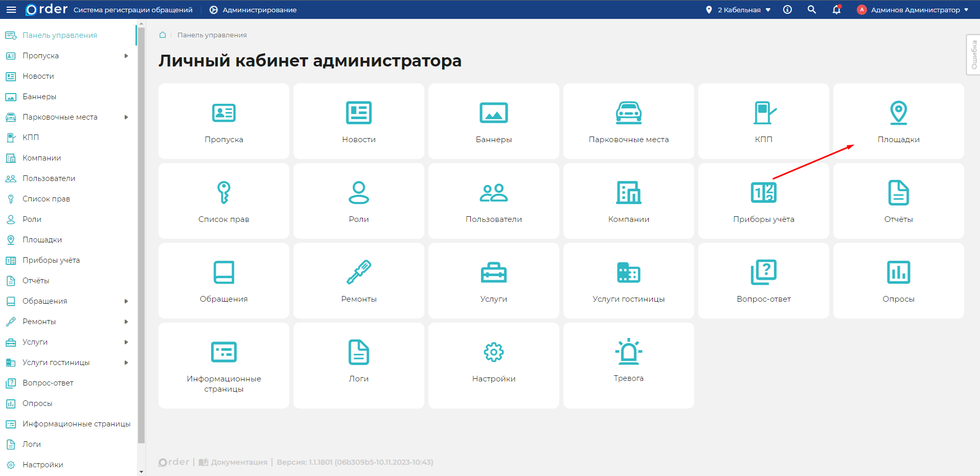The width and height of the screenshot is (980, 476).
Task: Open the 2 Кабельная location dropdown
Action: tap(739, 10)
